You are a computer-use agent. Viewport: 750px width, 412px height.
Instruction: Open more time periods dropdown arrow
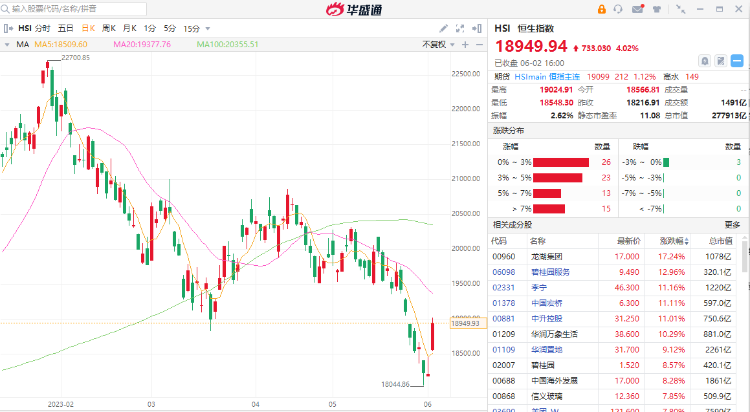click(x=208, y=29)
